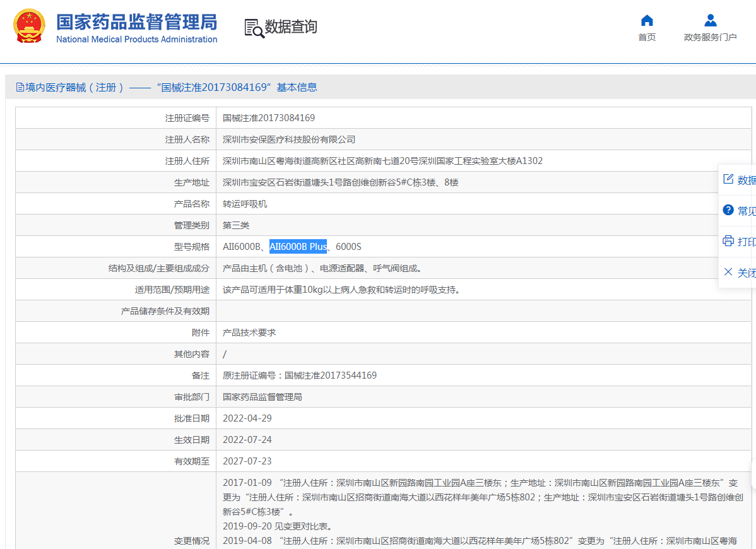756x549 pixels.
Task: Open the 数据查询 search icon
Action: point(254,28)
